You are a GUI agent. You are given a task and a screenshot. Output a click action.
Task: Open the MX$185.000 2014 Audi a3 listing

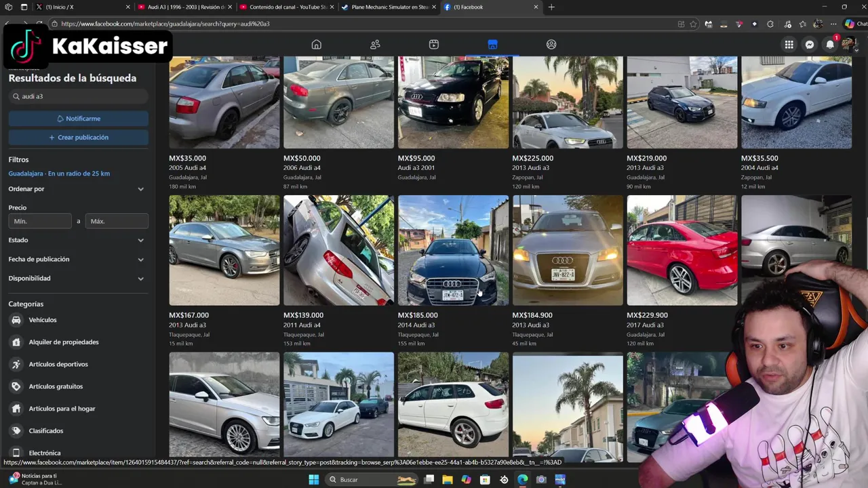[x=453, y=271]
